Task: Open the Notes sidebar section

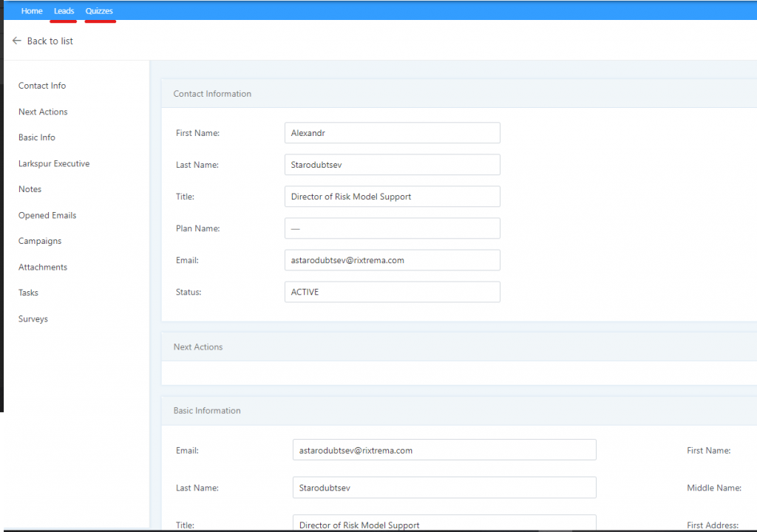Action: [30, 189]
